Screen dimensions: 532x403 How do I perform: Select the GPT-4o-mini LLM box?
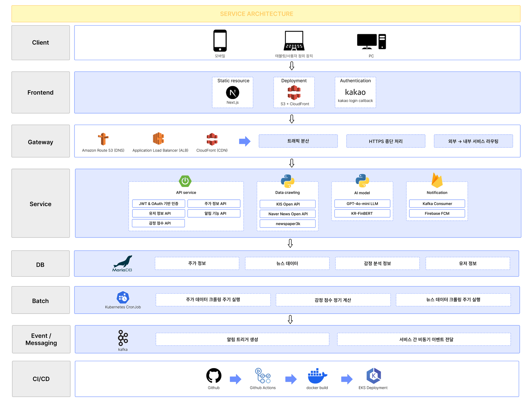click(x=362, y=204)
